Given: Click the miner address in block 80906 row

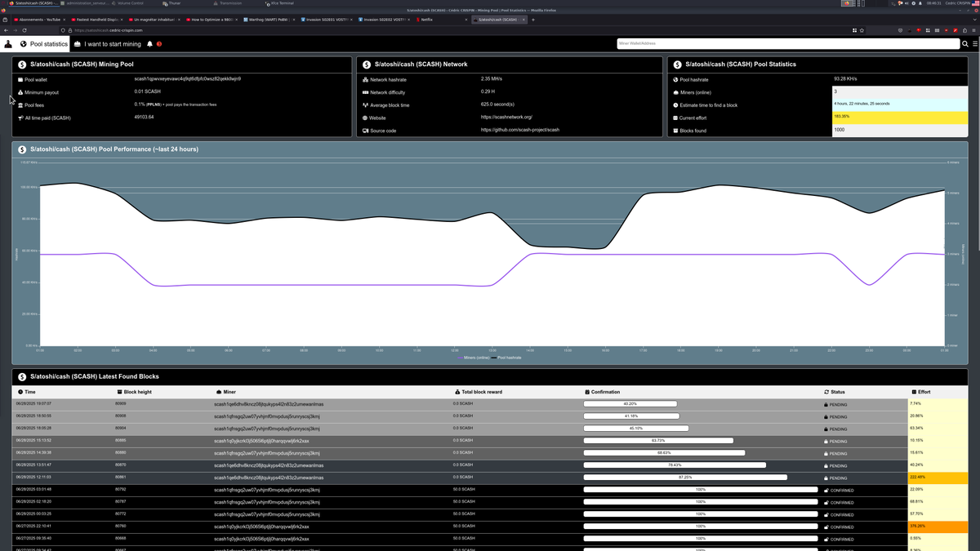Looking at the screenshot, I should click(266, 416).
